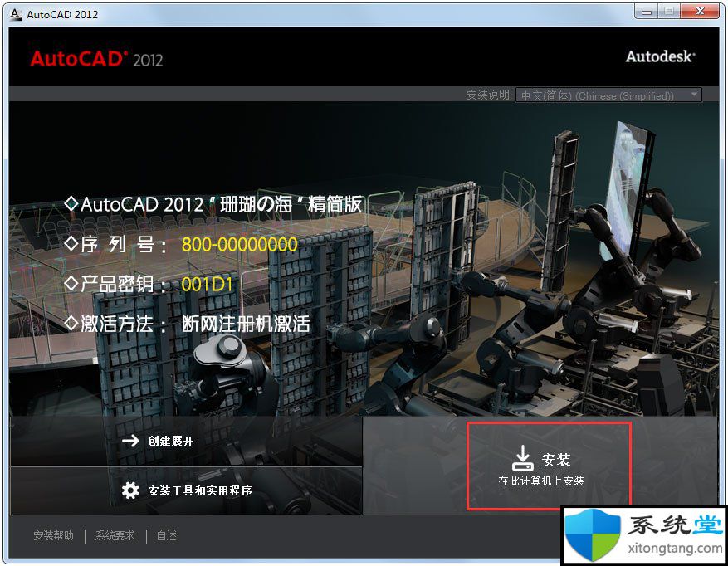The height and width of the screenshot is (566, 728).
Task: Open the 自述 readme link
Action: (x=166, y=536)
